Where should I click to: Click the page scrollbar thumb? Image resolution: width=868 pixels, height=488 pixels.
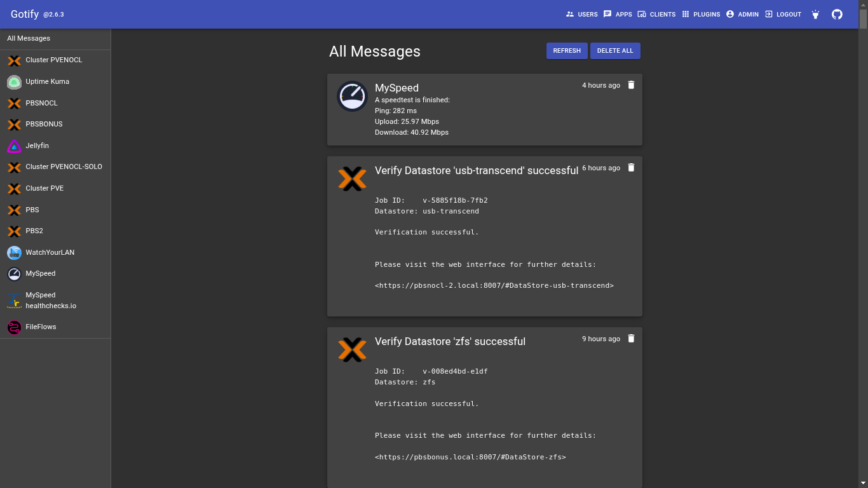863,19
